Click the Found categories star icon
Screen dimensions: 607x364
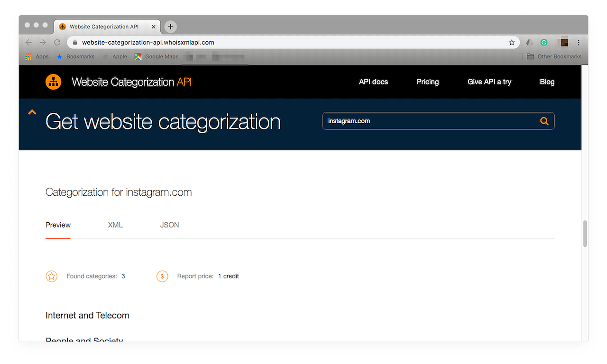coord(52,276)
